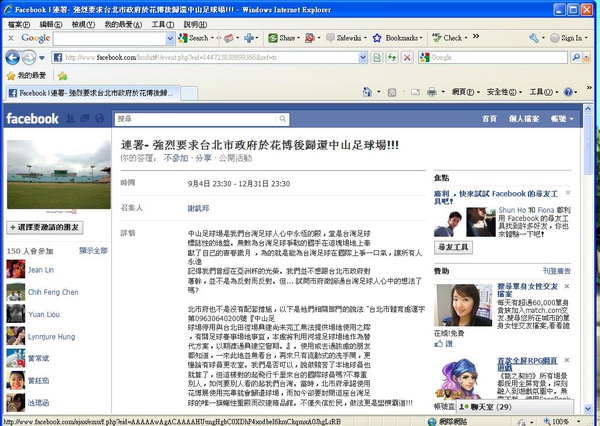This screenshot has height=426, width=600.
Task: Click the 首頁 home link on Facebook
Action: tap(489, 119)
